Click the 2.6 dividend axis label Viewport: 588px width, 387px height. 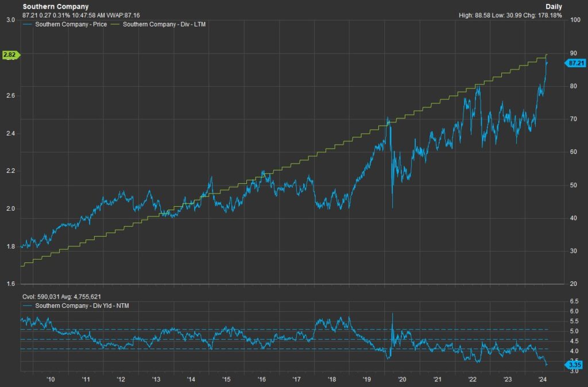click(x=11, y=96)
